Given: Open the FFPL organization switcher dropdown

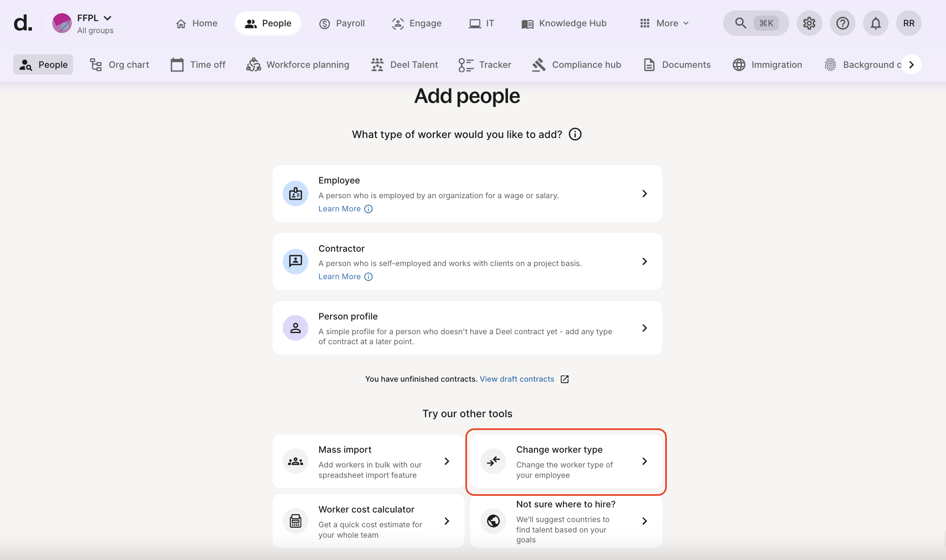Looking at the screenshot, I should 95,23.
